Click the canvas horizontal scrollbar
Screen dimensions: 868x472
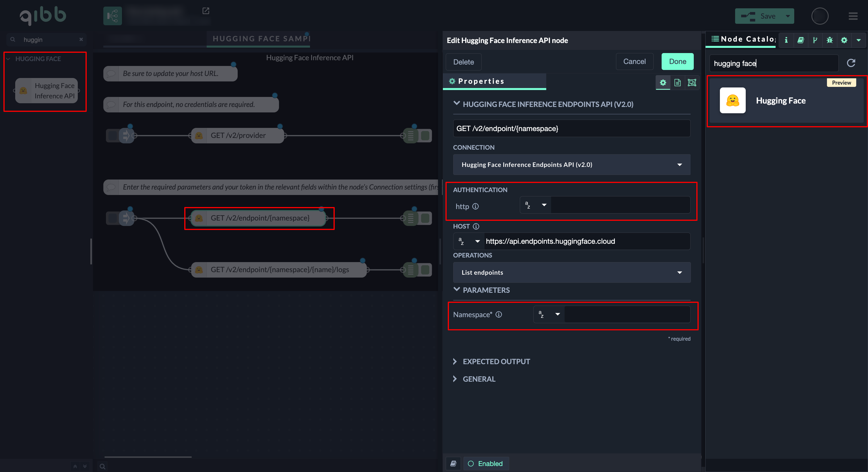(148, 457)
